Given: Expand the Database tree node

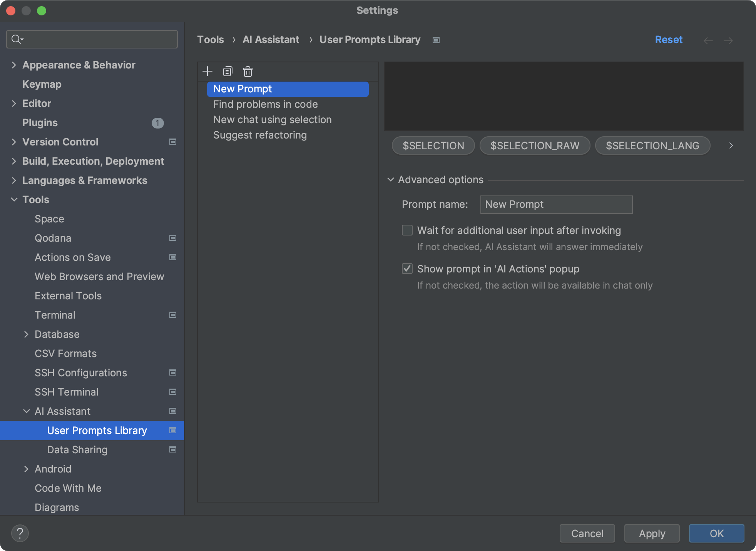Looking at the screenshot, I should (26, 334).
